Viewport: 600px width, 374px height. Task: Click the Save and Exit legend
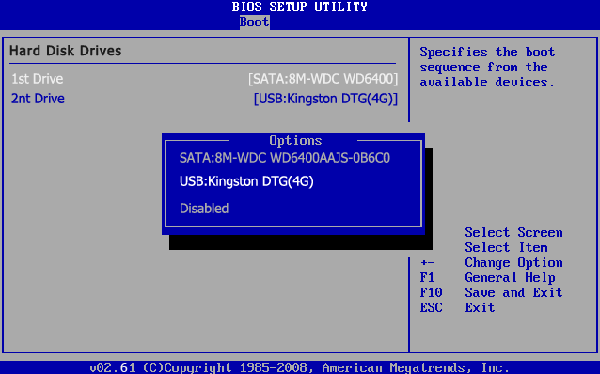pos(513,293)
